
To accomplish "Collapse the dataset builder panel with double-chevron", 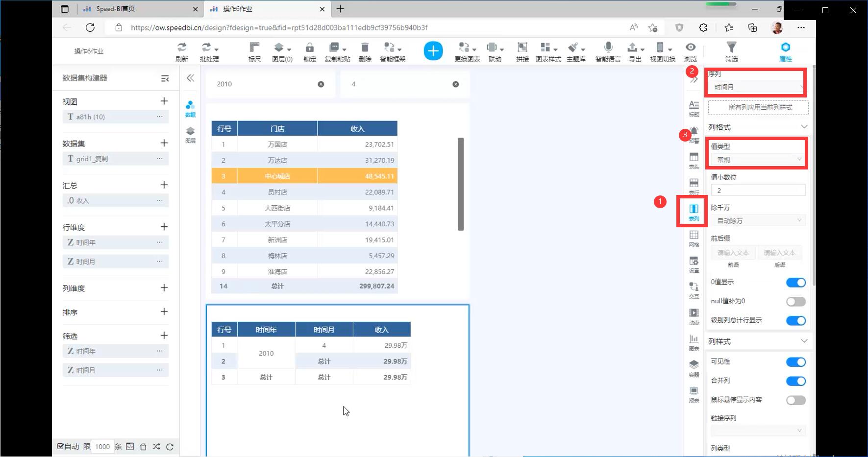I will (190, 78).
